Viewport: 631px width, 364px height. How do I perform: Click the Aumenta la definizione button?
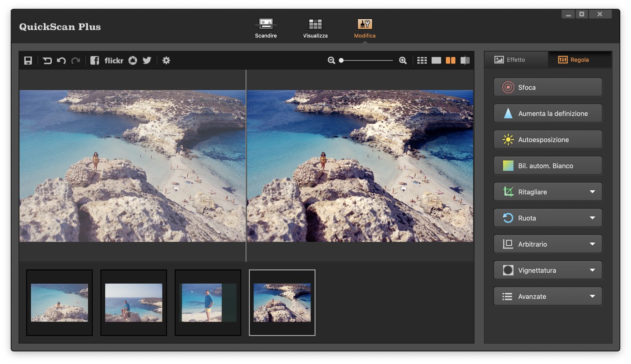547,113
